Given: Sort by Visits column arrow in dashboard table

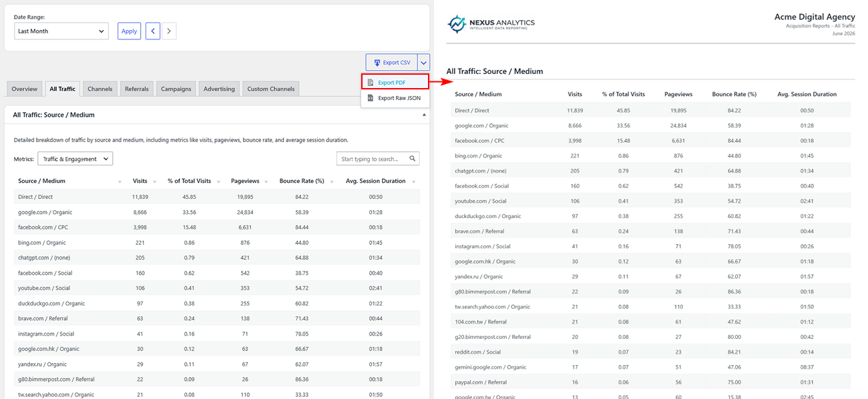Looking at the screenshot, I should point(154,181).
